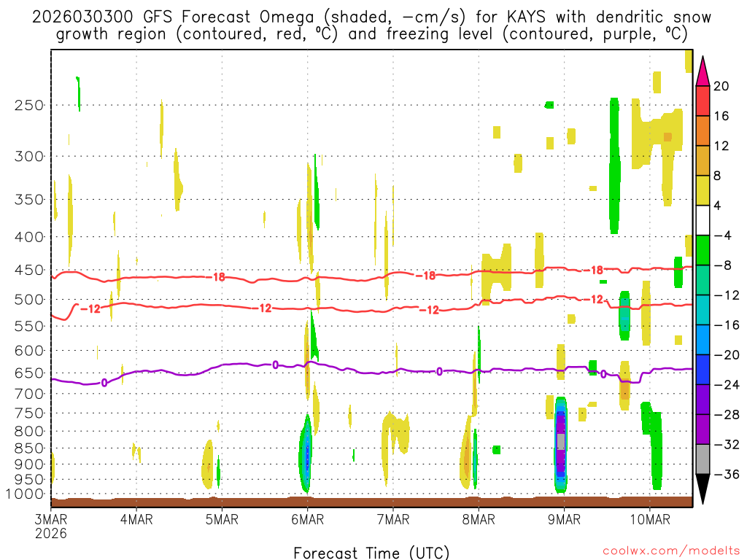Click the magenta upward arrow atop the colorbar
Screen dimensions: 747x560
[703, 71]
